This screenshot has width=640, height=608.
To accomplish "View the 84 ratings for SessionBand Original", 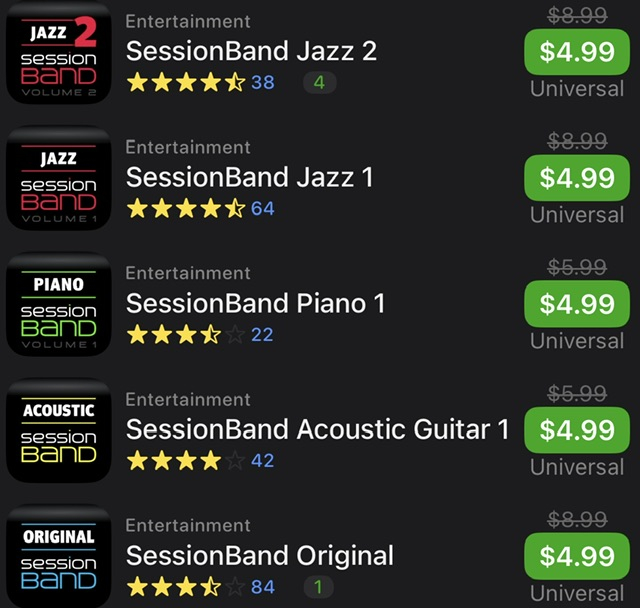I will coord(262,587).
